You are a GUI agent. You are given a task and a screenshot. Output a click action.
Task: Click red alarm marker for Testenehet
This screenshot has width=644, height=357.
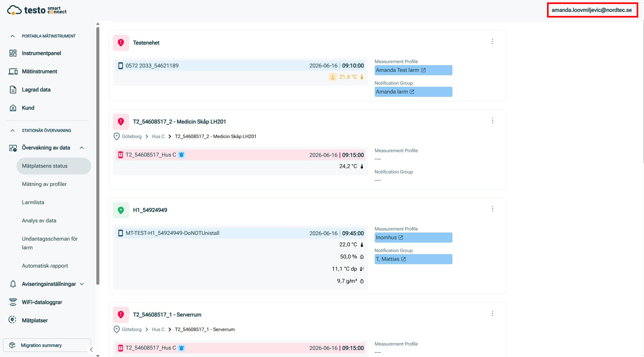(121, 43)
